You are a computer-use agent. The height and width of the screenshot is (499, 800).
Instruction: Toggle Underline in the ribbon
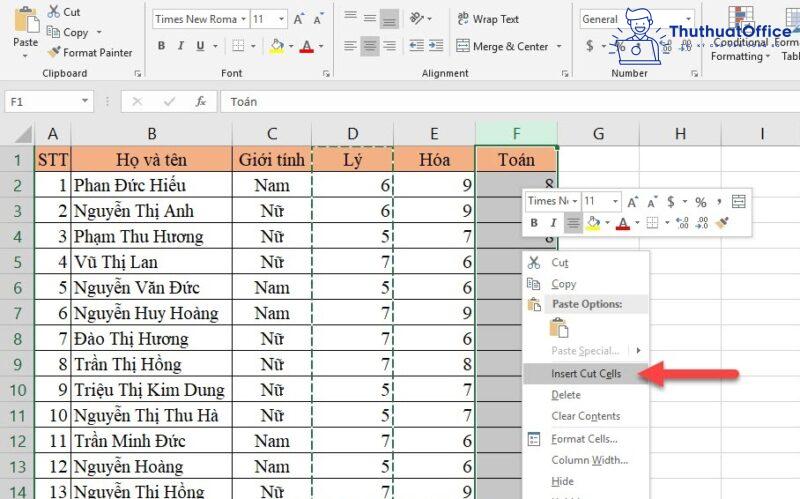(201, 46)
